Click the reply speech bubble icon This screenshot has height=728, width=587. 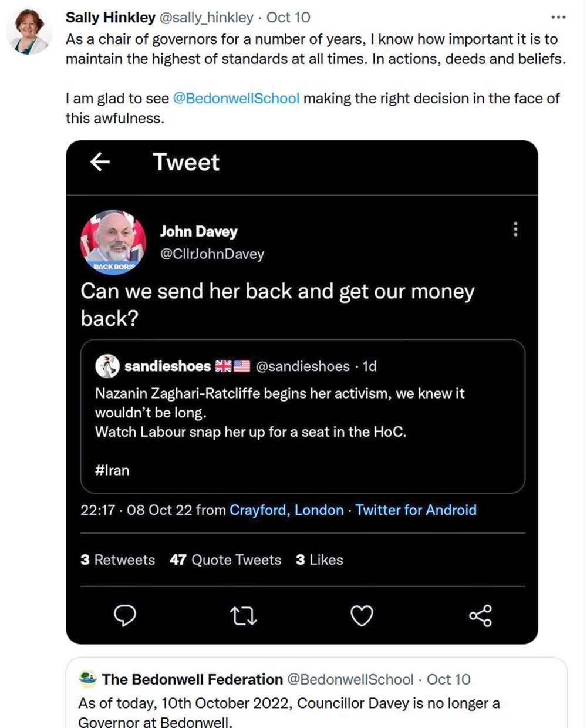[x=124, y=616]
